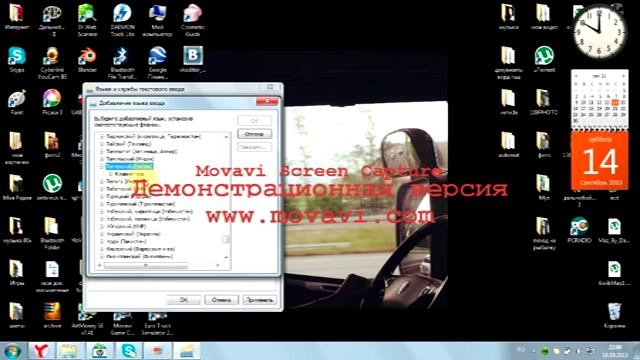Open the Picasa 3 desktop shortcut

[52, 102]
